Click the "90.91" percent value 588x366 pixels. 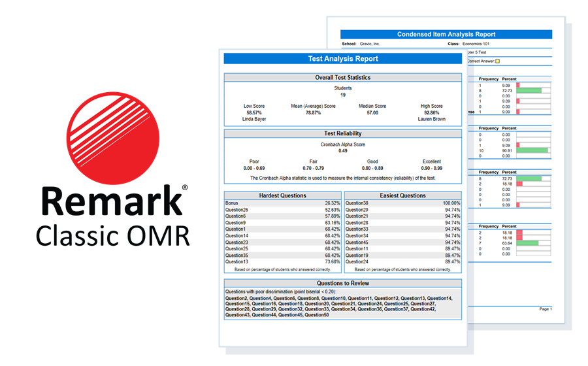pyautogui.click(x=507, y=151)
